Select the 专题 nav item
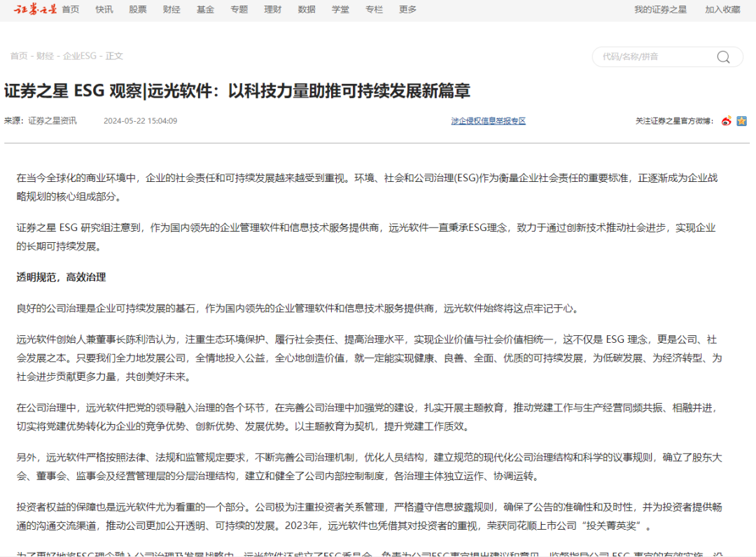Viewport: 756px width, 557px height. pyautogui.click(x=239, y=9)
